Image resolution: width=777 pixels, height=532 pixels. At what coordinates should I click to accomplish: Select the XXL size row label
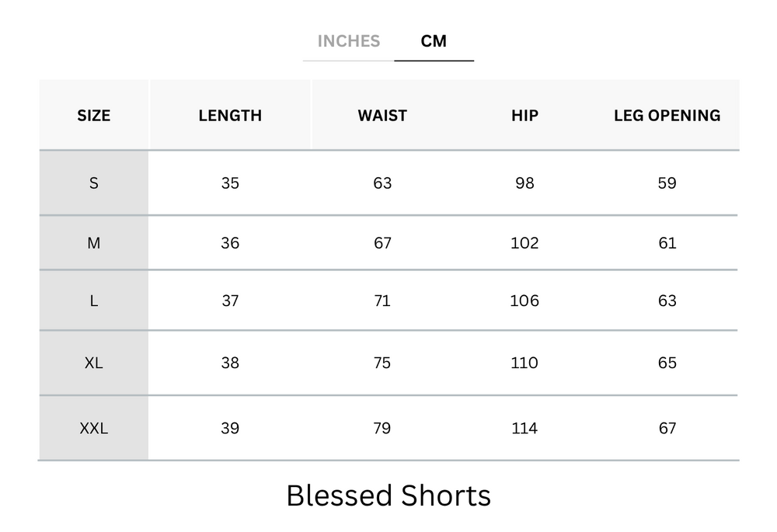94,428
